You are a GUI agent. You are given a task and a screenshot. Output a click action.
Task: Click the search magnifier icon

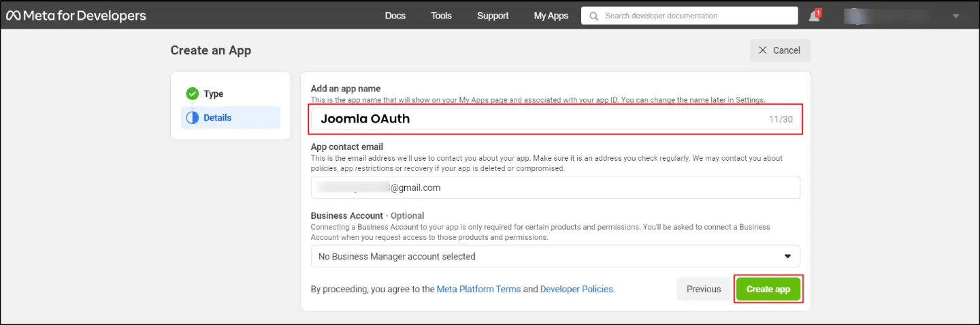(x=594, y=16)
